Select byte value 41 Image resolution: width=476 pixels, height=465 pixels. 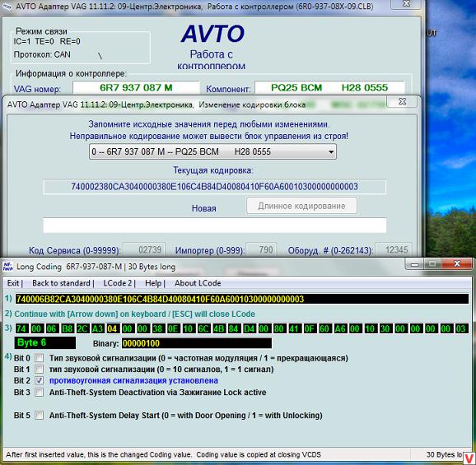294,328
